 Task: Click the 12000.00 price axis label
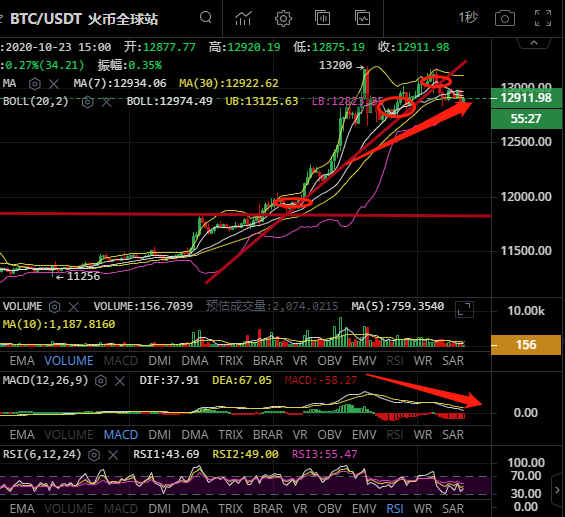point(526,197)
